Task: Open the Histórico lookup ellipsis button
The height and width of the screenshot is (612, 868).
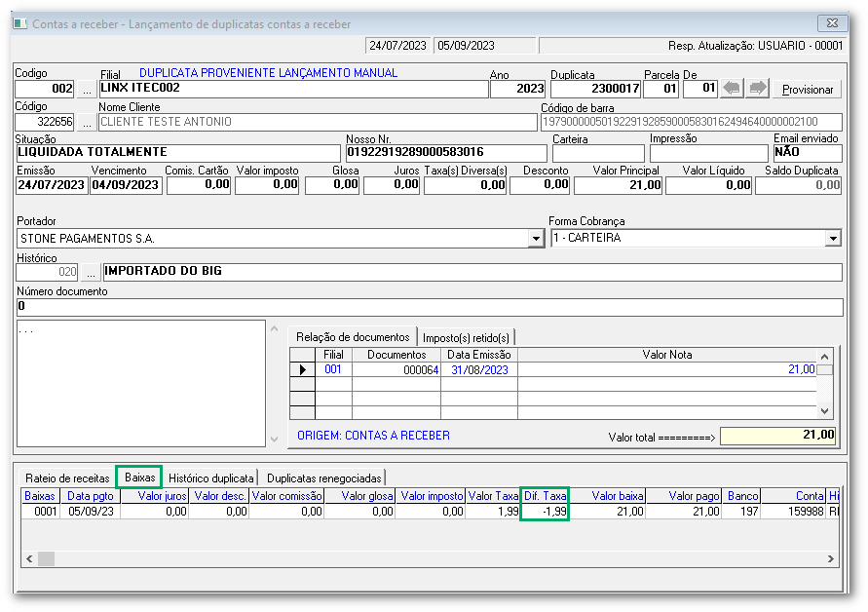Action: coord(90,272)
